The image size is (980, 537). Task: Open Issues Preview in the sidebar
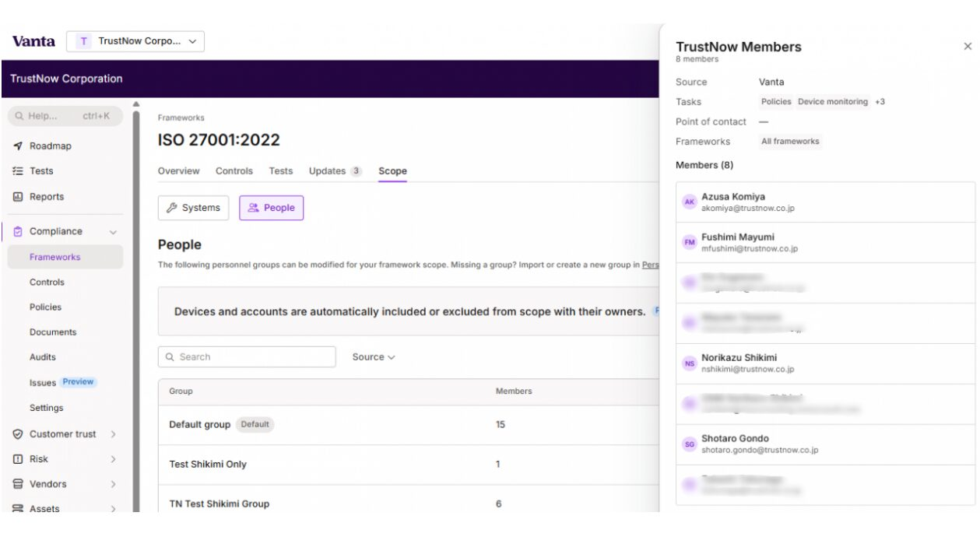click(61, 382)
